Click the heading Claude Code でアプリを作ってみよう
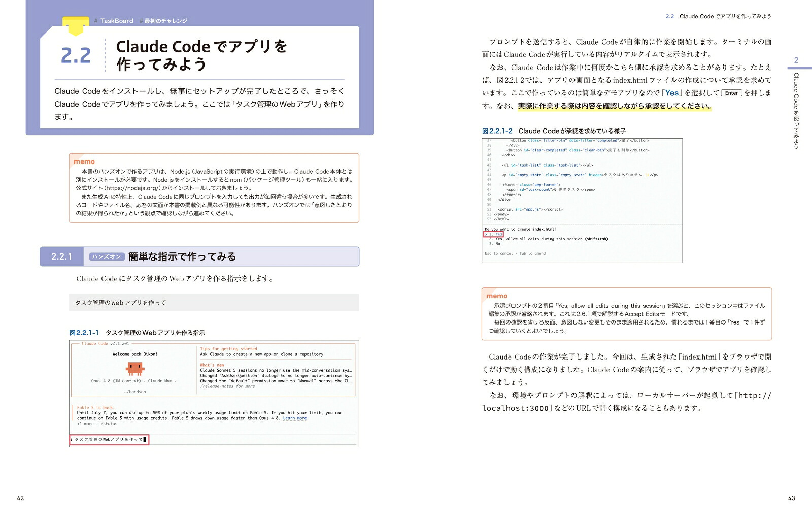This screenshot has width=812, height=518. (201, 55)
